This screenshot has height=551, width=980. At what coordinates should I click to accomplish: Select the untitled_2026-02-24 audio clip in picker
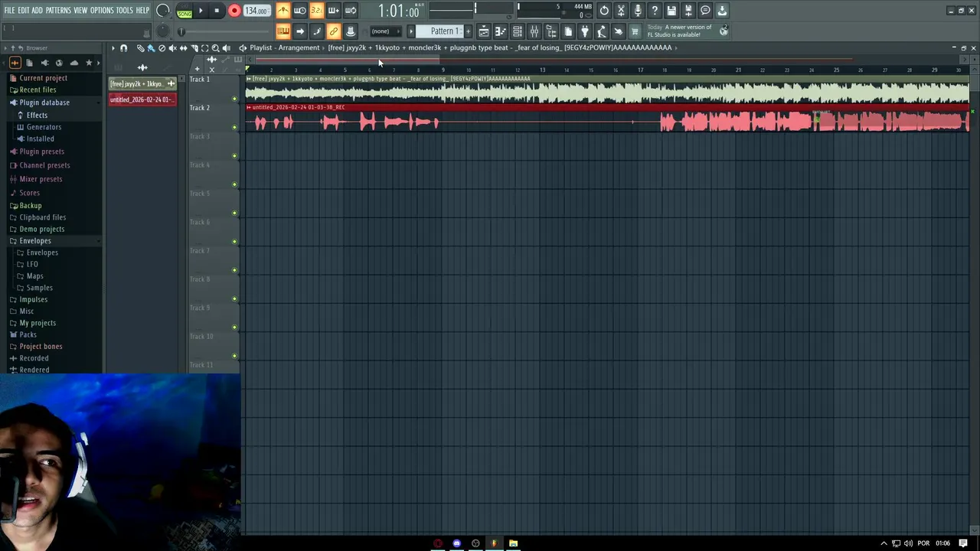(142, 99)
